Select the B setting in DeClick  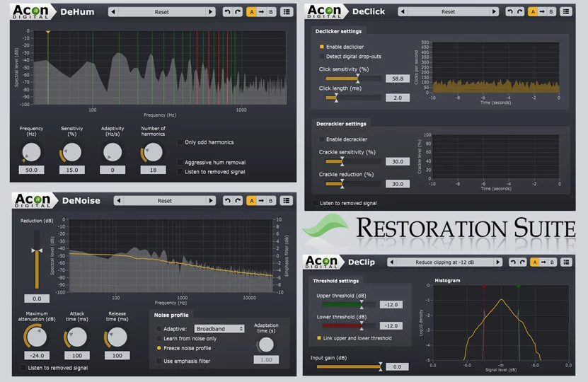coord(551,11)
